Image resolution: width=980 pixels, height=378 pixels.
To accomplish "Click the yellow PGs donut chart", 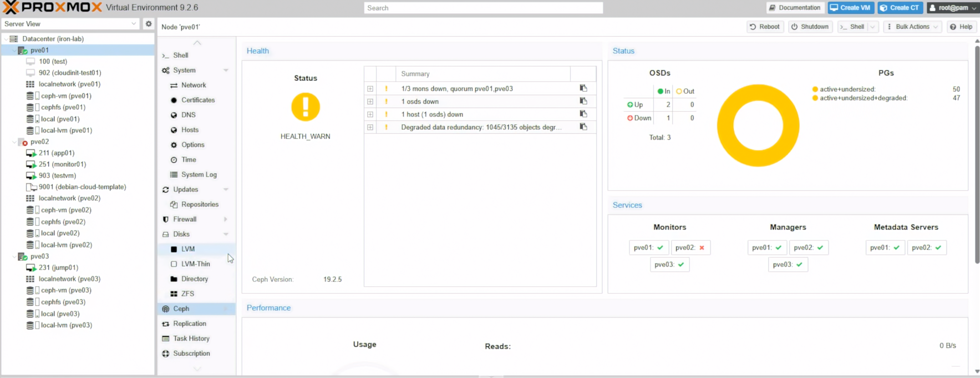I will [758, 125].
